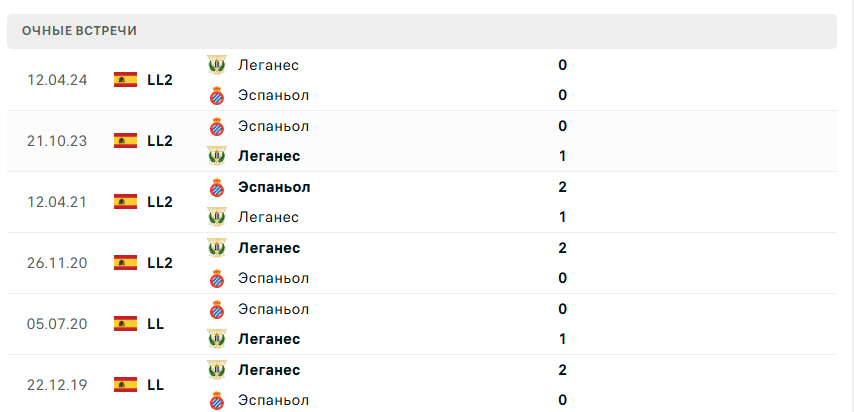854x412 pixels.
Task: Click Spain flag next to 12.04.21
Action: coord(125,202)
